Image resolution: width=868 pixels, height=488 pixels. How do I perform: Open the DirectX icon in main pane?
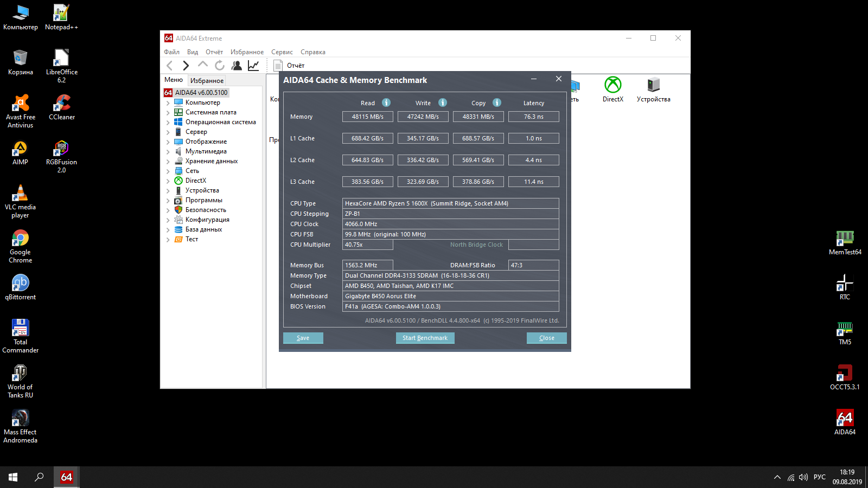(x=613, y=89)
